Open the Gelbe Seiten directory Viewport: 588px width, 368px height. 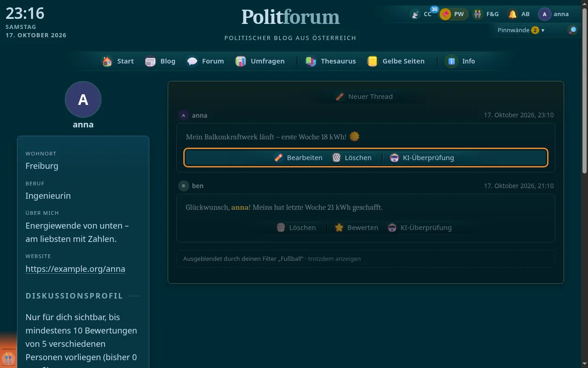click(x=396, y=61)
